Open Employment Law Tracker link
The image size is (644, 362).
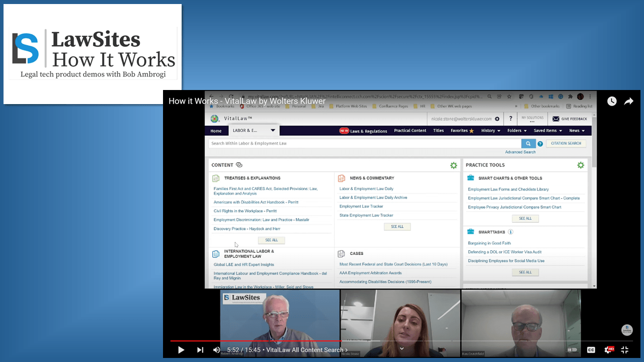(361, 207)
